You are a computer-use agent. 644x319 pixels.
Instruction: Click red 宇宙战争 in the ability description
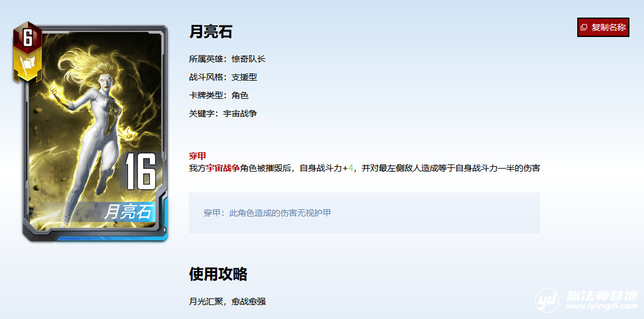click(x=223, y=168)
